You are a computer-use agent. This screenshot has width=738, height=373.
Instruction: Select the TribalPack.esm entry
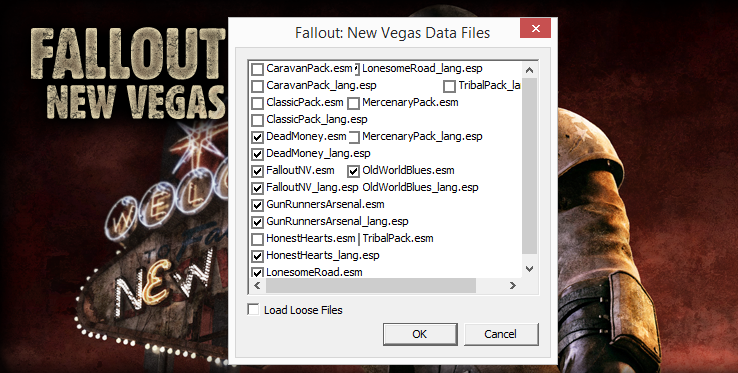[x=398, y=238]
